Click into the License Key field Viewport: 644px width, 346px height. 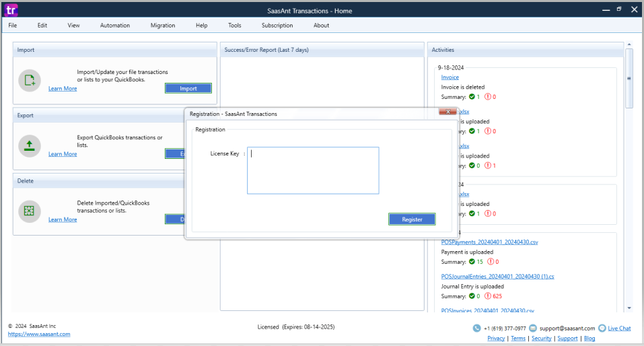[313, 170]
